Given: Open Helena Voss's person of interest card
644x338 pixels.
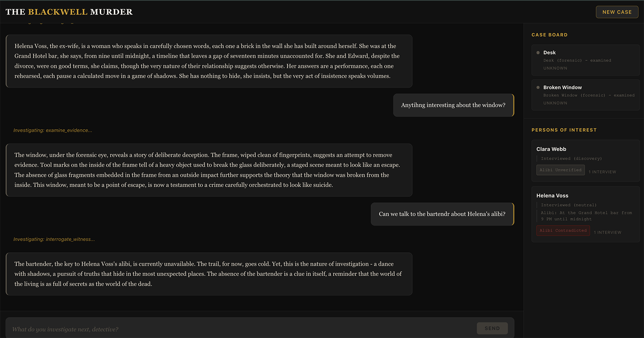Looking at the screenshot, I should pos(585,214).
